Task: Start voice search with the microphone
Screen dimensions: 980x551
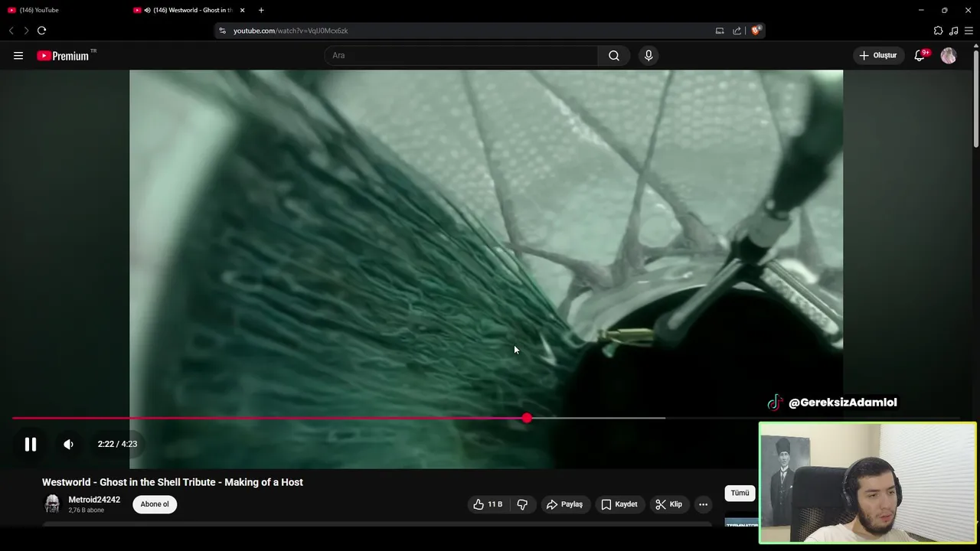Action: pyautogui.click(x=648, y=56)
